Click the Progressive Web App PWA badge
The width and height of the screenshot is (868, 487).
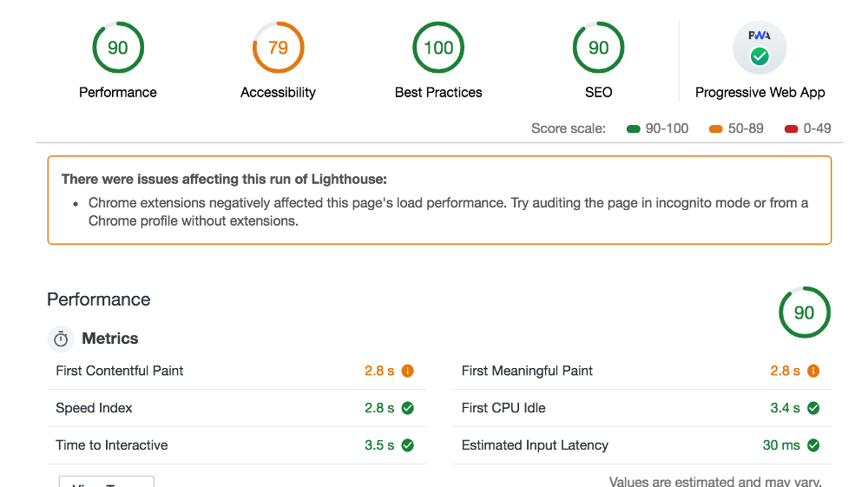[x=759, y=48]
